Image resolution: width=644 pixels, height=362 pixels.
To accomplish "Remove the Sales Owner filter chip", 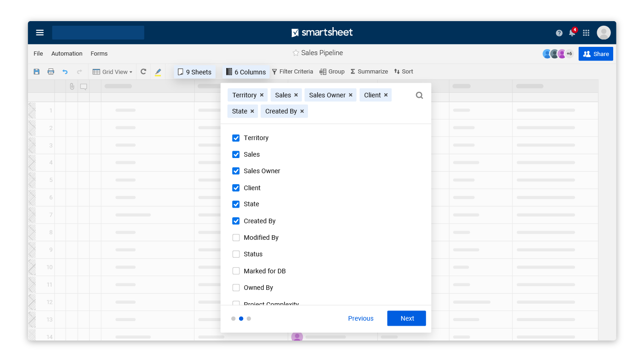I will tap(350, 95).
